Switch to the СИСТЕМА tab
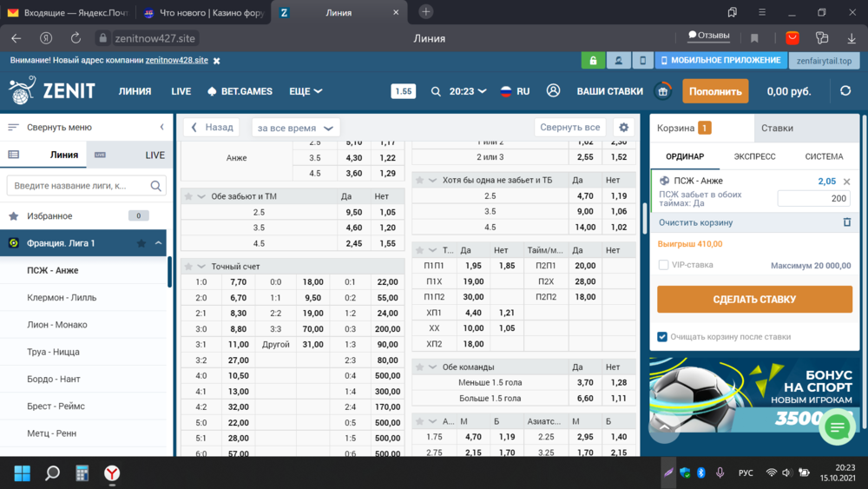This screenshot has height=489, width=868. (x=824, y=156)
